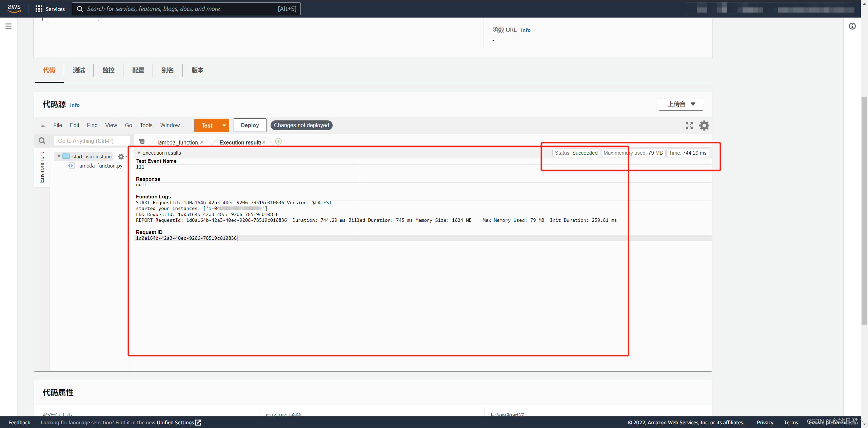Select lambda_function.py in file tree

click(100, 166)
